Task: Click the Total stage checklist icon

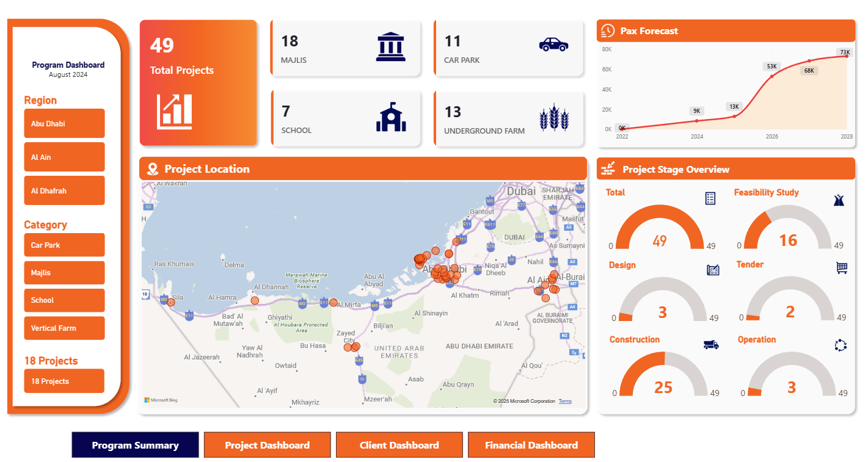Action: tap(710, 198)
